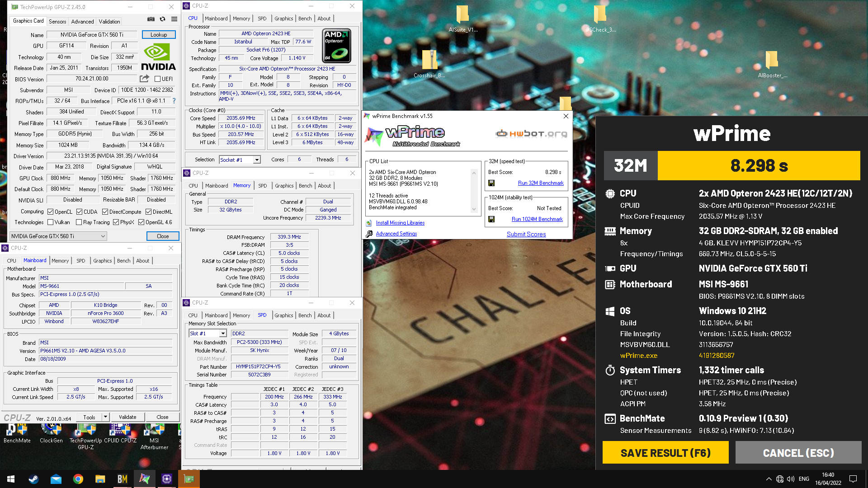Switch to the Sensors tab in GPU-Z

tap(57, 21)
